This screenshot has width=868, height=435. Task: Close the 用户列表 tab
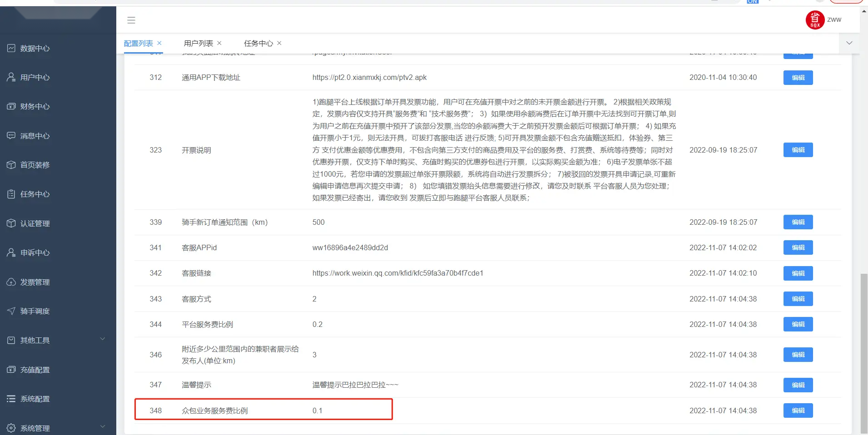pyautogui.click(x=219, y=43)
